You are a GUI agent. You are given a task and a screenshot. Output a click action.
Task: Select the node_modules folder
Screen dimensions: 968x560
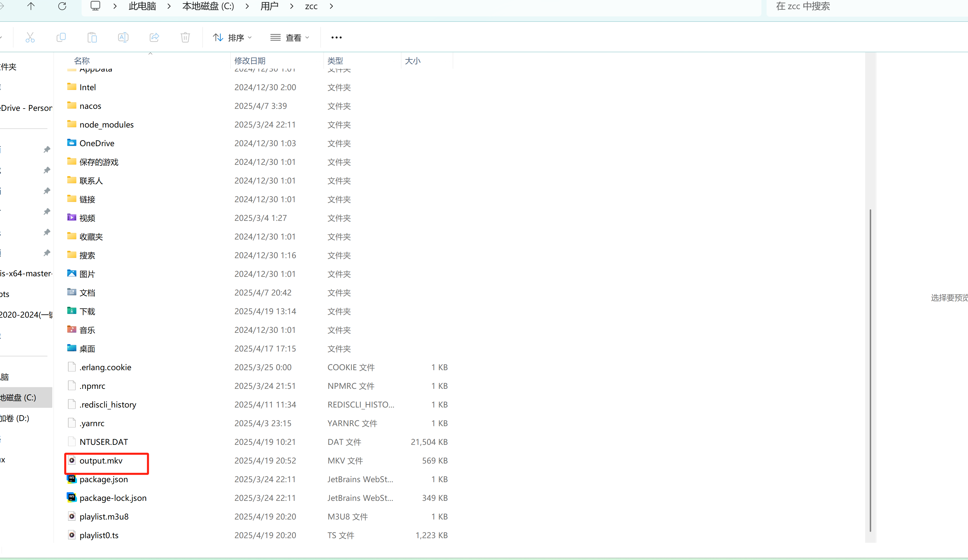106,125
